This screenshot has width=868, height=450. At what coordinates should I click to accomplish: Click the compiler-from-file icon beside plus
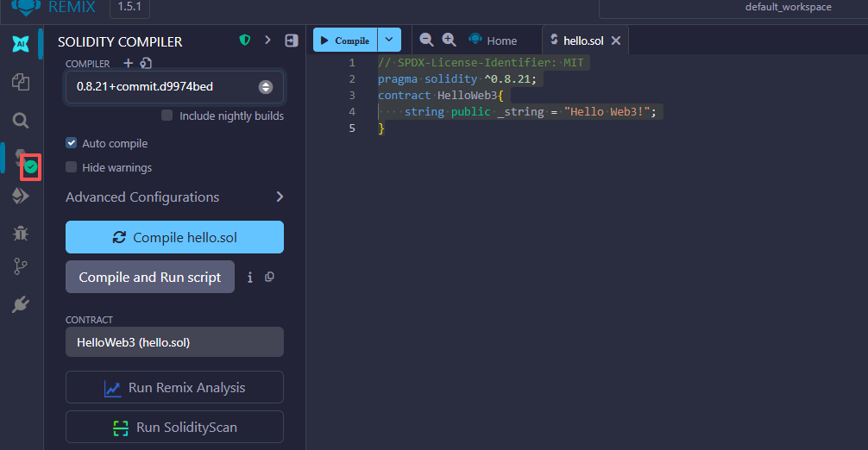(146, 63)
